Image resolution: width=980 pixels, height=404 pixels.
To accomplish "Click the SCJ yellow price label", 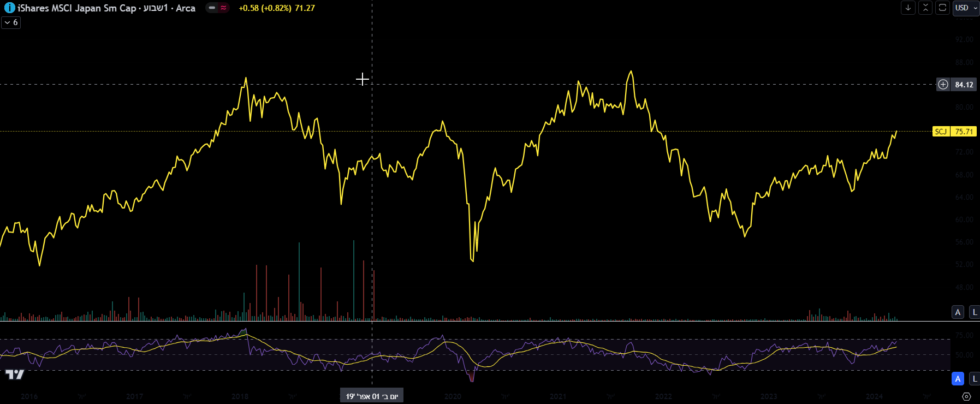I will point(941,132).
